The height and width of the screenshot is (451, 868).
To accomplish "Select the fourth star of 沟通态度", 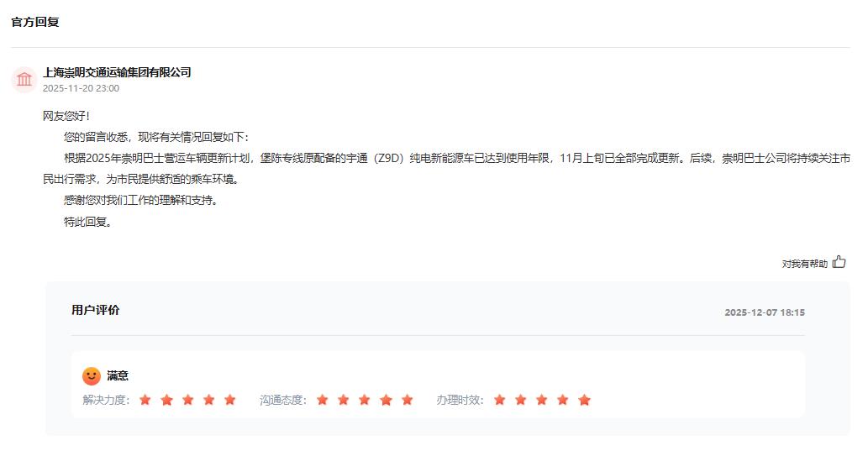I will pos(386,400).
